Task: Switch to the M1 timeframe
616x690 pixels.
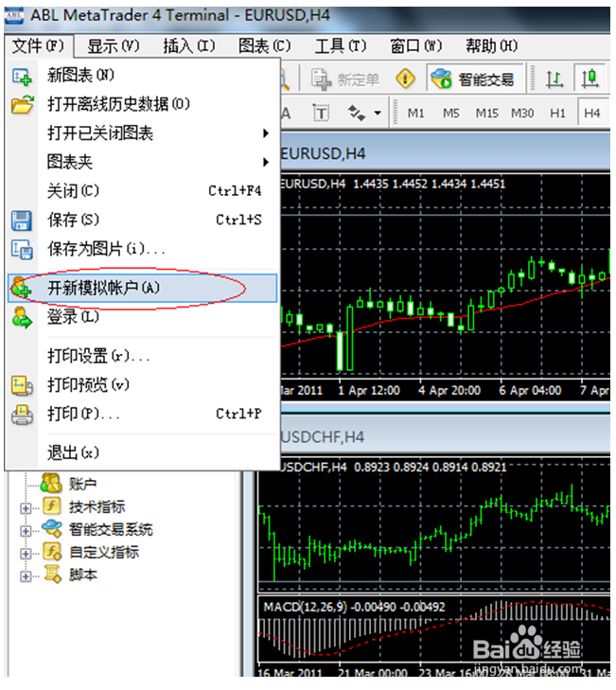Action: click(415, 113)
